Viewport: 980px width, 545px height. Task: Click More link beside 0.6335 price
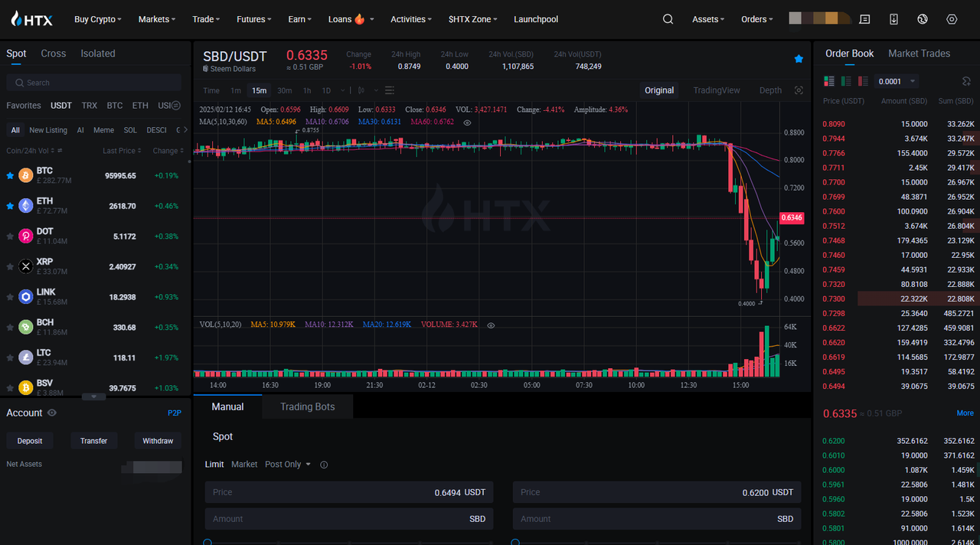tap(965, 413)
